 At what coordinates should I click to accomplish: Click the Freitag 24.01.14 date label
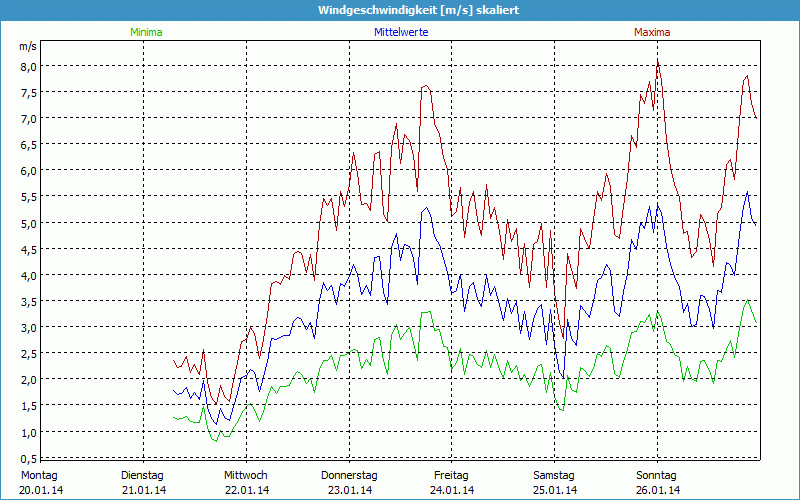tap(452, 482)
